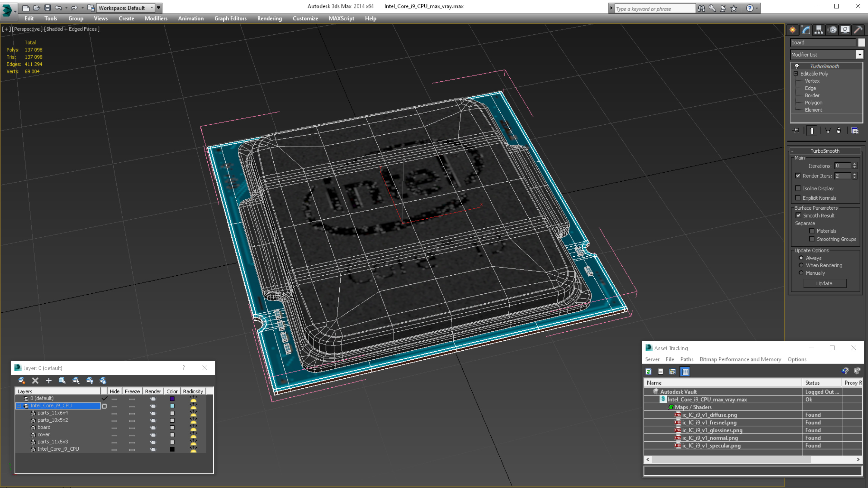868x488 pixels.
Task: Click Configure Modifier Sets icon
Action: coord(855,130)
